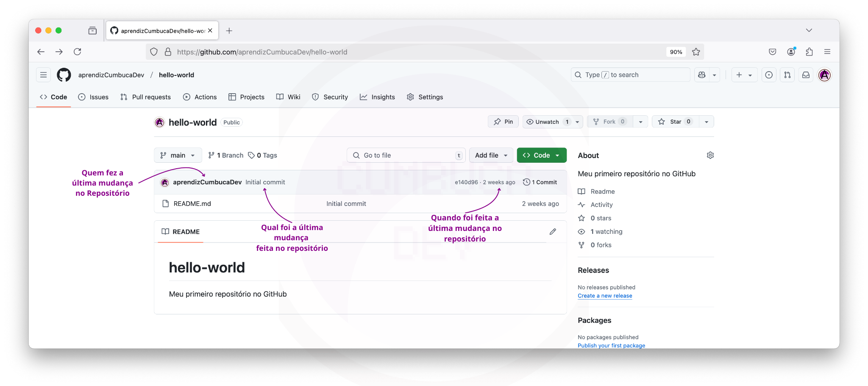Open the README.md file

pyautogui.click(x=192, y=203)
